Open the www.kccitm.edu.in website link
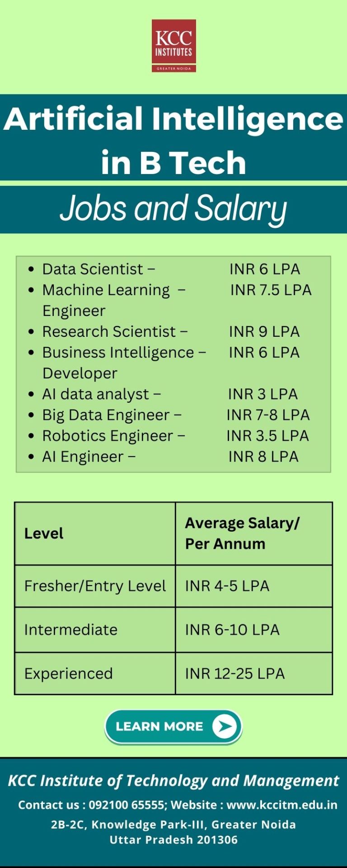This screenshot has width=347, height=868. click(x=282, y=805)
